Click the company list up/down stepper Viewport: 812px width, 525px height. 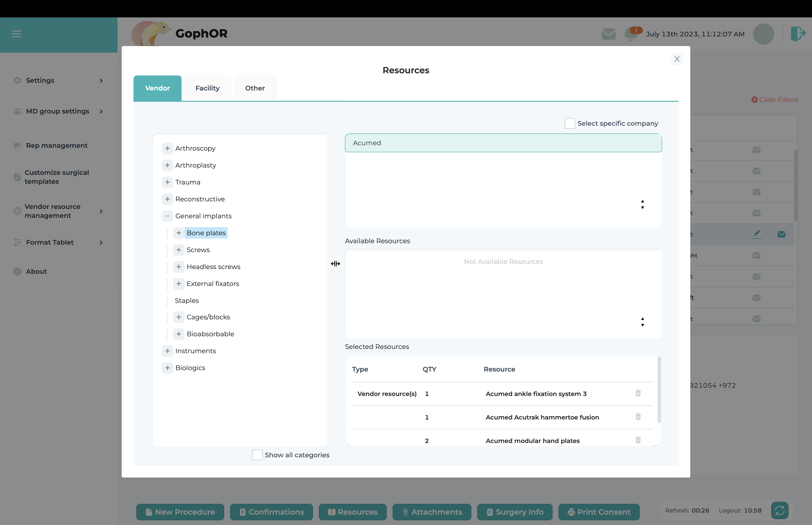(642, 204)
